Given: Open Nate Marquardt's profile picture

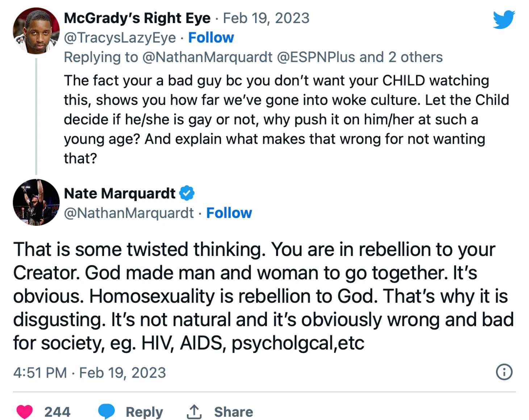Looking at the screenshot, I should point(36,202).
